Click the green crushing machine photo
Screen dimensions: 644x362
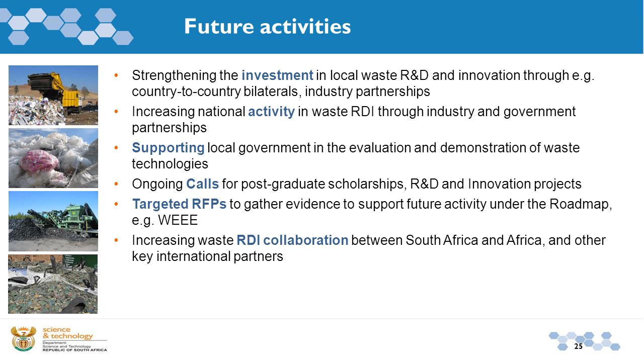pyautogui.click(x=53, y=221)
